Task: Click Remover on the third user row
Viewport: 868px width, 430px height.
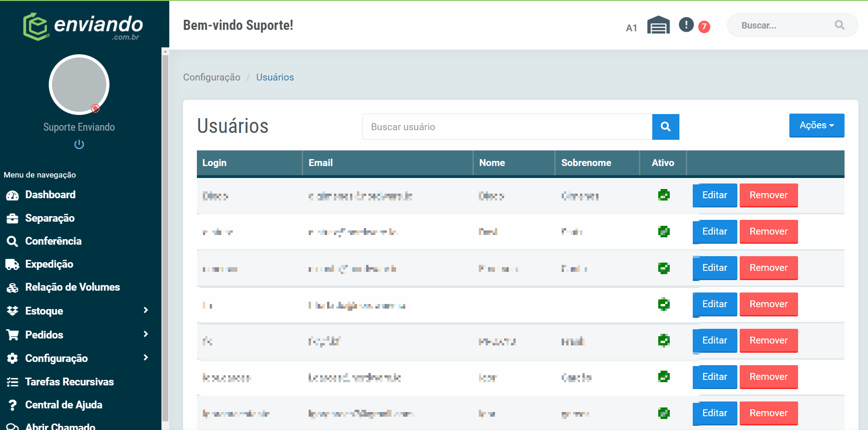Action: [x=768, y=268]
